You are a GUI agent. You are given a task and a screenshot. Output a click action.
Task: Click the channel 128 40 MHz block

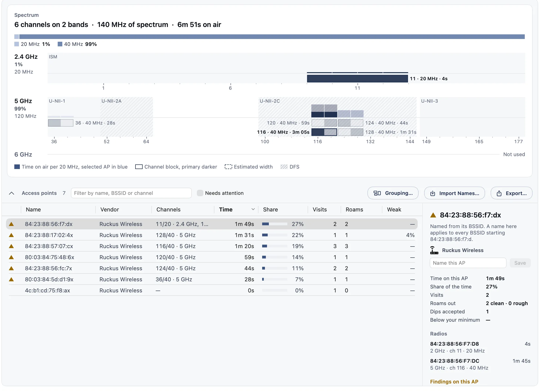(x=351, y=132)
